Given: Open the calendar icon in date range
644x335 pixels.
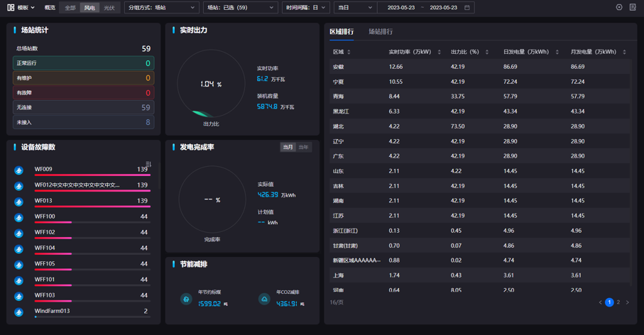Looking at the screenshot, I should (x=467, y=8).
